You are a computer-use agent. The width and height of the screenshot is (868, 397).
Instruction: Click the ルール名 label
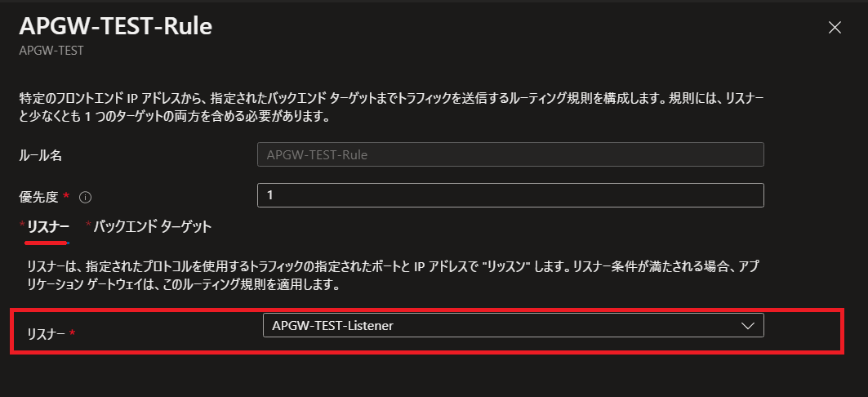pyautogui.click(x=40, y=155)
